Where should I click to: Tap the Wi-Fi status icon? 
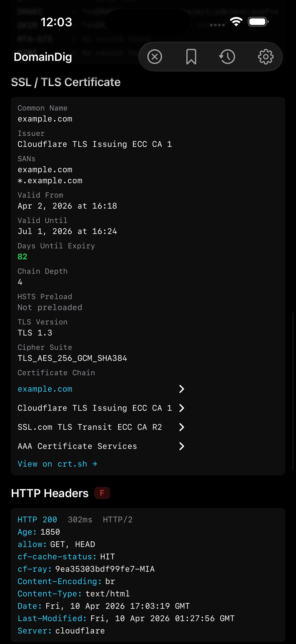tap(236, 22)
